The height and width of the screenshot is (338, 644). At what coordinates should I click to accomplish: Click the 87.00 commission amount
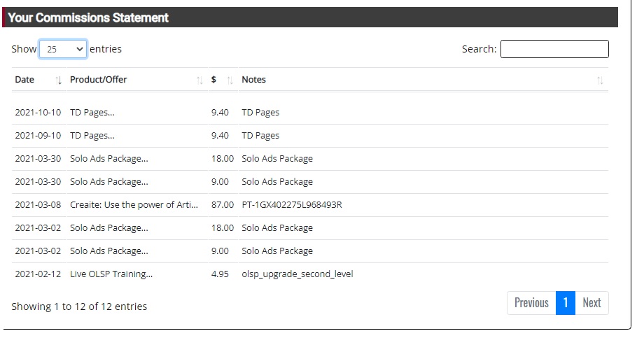click(x=223, y=205)
